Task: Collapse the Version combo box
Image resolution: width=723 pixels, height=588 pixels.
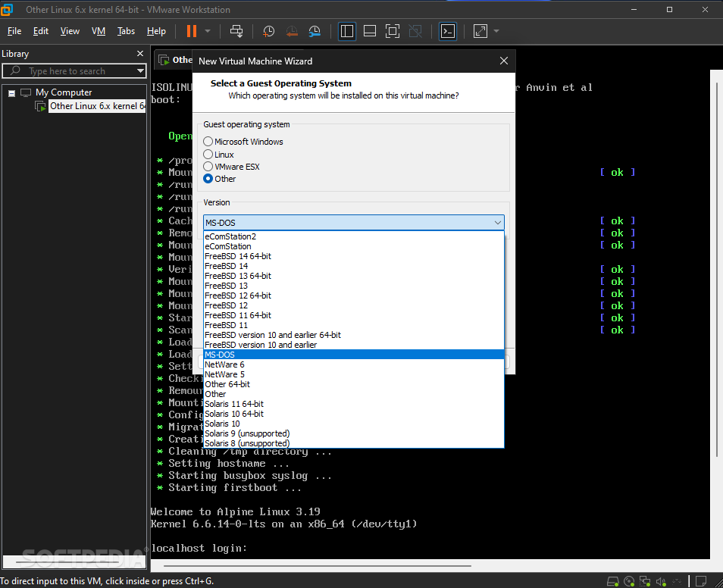Action: pyautogui.click(x=497, y=222)
